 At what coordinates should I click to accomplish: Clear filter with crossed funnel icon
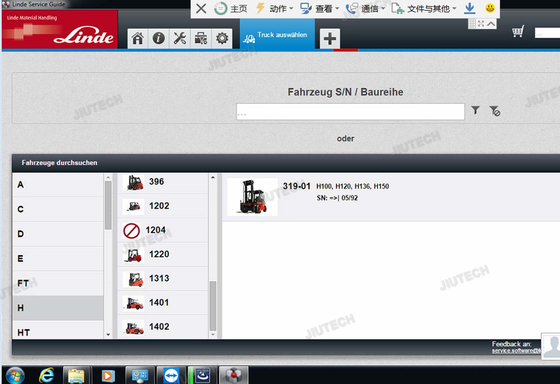click(x=495, y=111)
